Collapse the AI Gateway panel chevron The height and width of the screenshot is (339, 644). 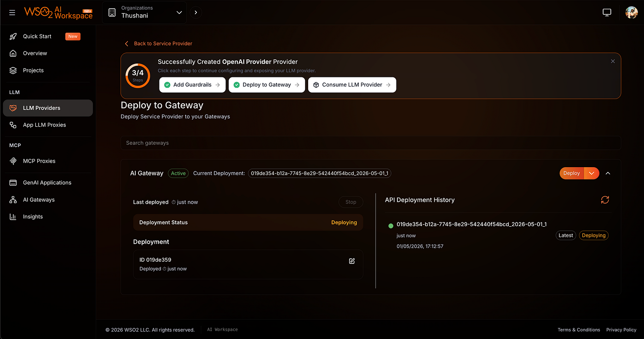[x=608, y=173]
